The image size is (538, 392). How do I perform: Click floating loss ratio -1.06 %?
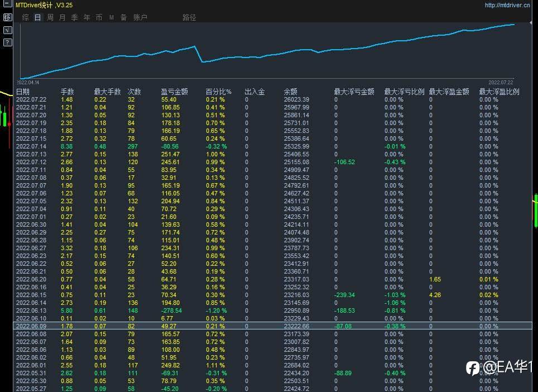point(395,303)
